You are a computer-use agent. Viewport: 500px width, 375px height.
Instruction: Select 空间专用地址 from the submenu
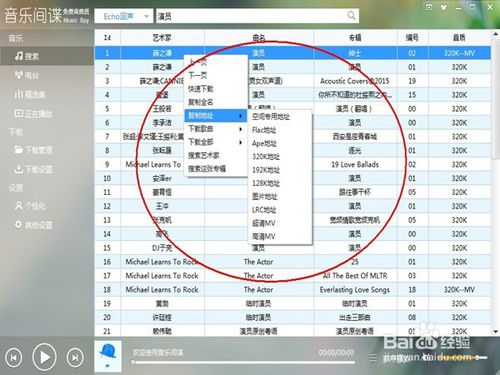coord(280,116)
